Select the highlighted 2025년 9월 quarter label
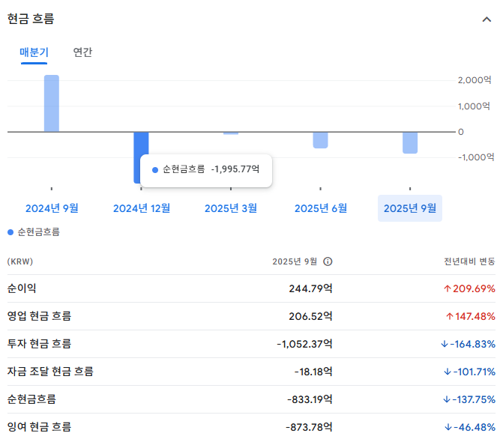Screen dimensions: 503x448 409,208
